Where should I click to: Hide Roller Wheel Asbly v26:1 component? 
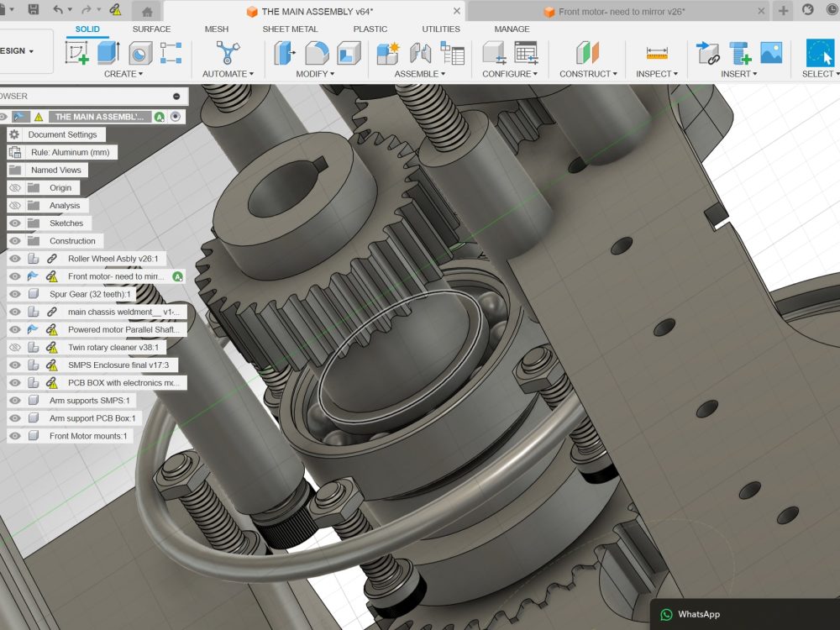15,258
